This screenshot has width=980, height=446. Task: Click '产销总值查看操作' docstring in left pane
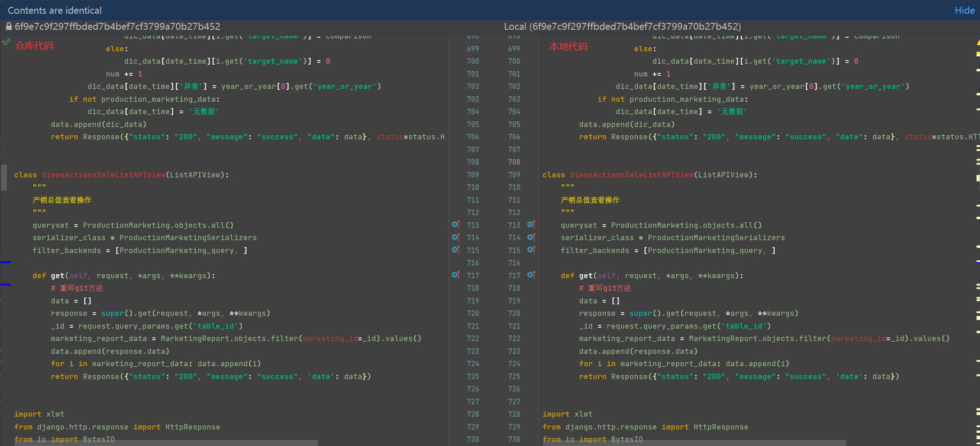coord(62,200)
